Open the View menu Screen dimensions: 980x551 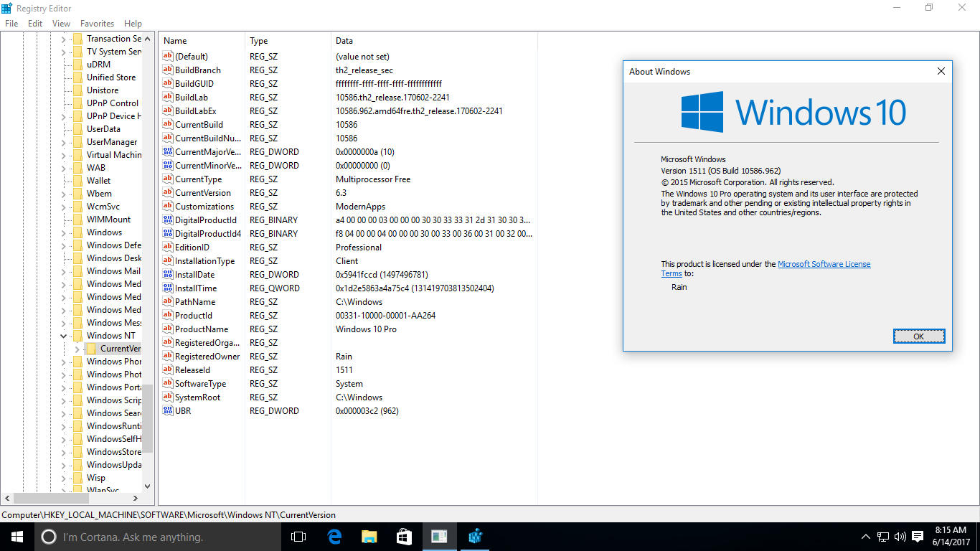tap(61, 24)
